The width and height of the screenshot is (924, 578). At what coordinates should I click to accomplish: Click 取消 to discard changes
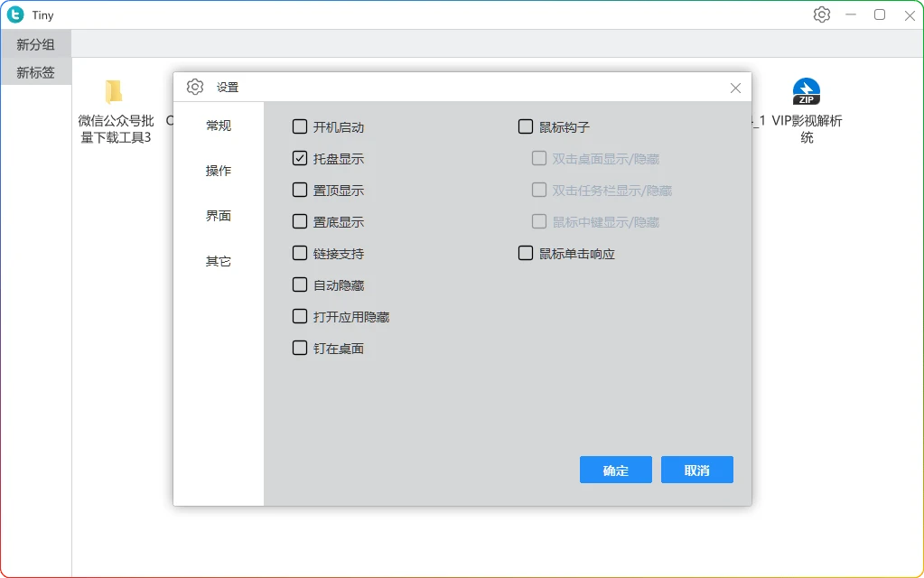tap(696, 471)
